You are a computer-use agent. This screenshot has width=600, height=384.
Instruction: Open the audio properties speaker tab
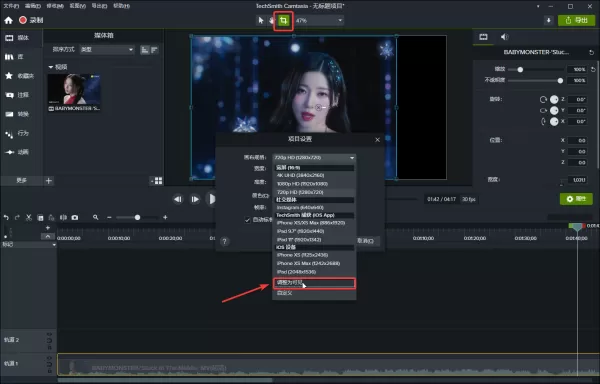[504, 37]
